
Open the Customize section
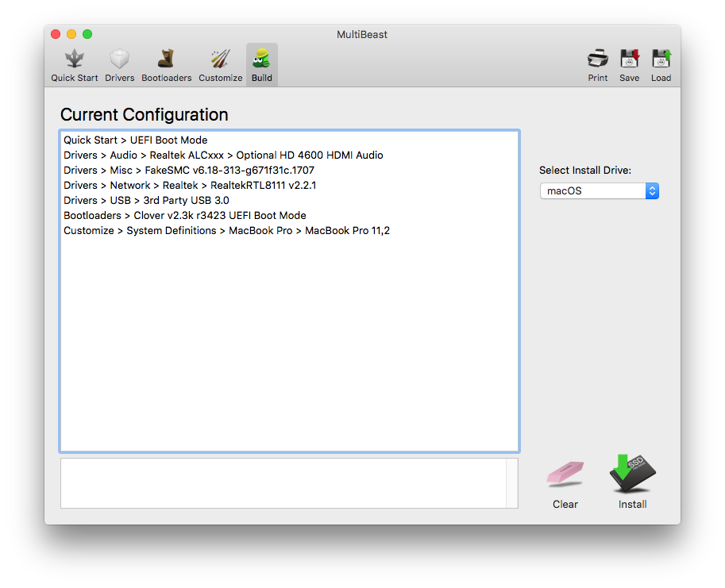221,66
